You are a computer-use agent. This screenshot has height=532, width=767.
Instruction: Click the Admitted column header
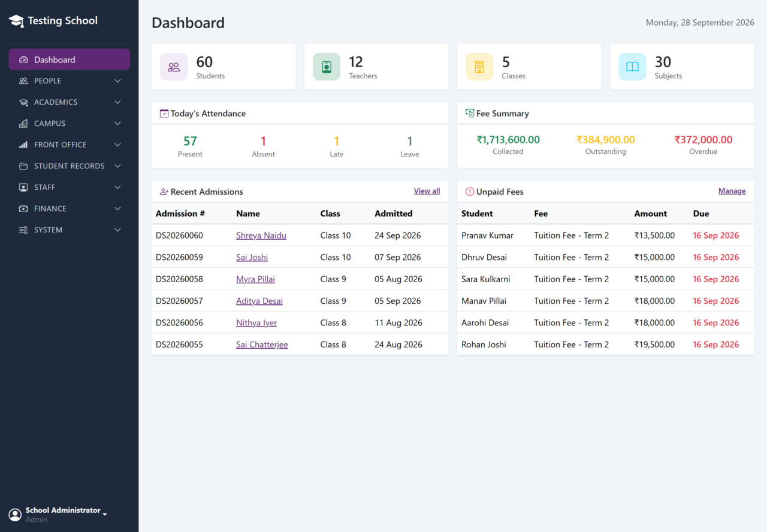394,213
